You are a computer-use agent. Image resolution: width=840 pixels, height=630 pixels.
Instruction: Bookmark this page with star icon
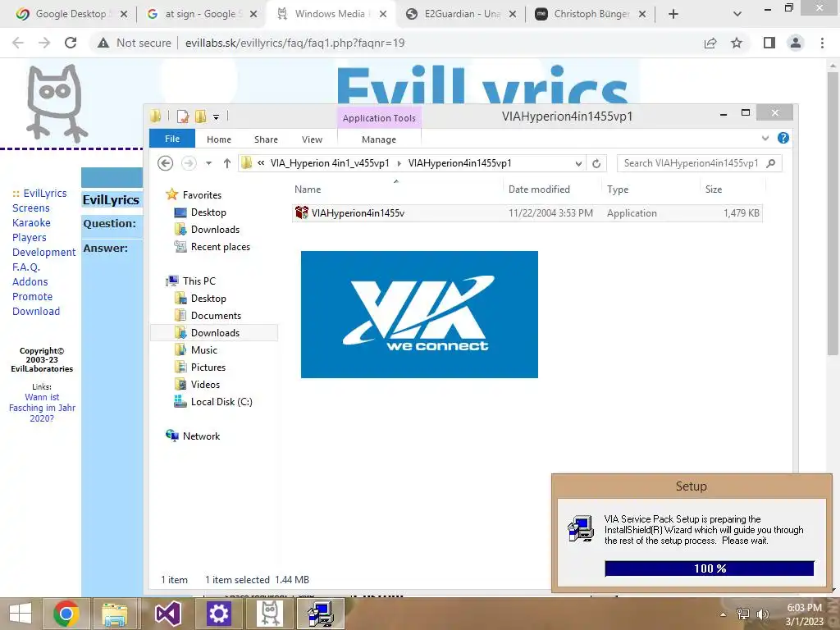pyautogui.click(x=737, y=43)
